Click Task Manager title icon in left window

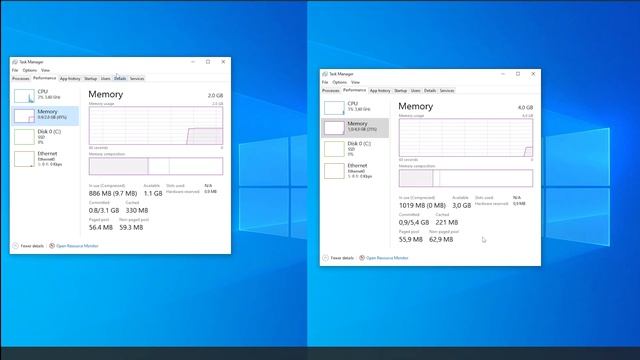click(x=15, y=62)
